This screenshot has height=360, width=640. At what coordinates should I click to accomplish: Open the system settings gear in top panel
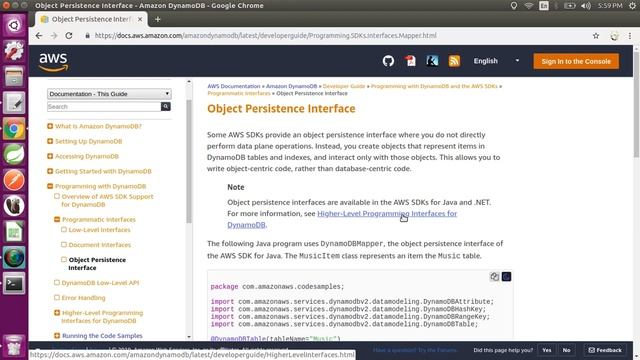click(x=633, y=6)
